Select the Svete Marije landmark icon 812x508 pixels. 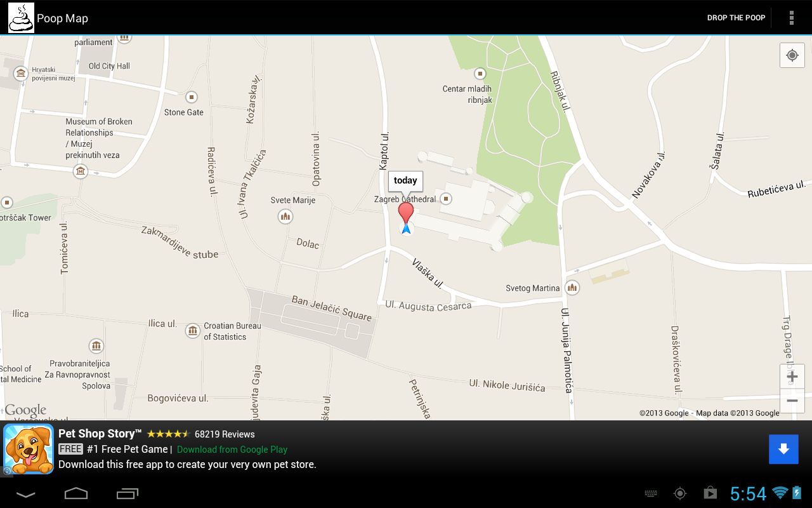pyautogui.click(x=285, y=216)
